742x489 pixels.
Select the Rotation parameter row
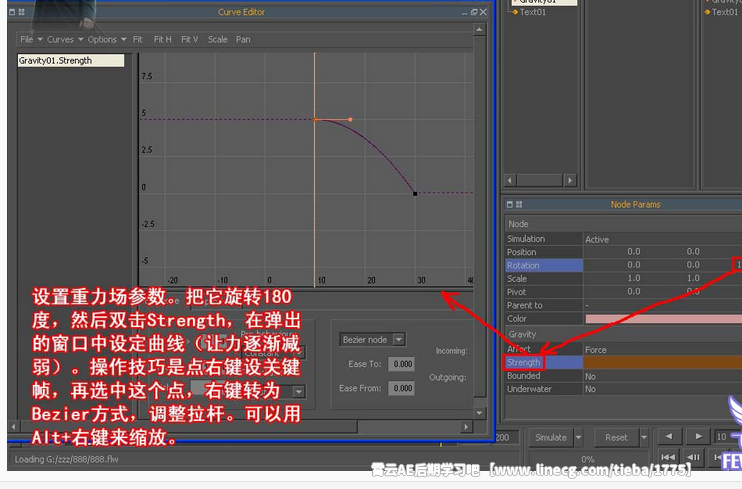544,265
